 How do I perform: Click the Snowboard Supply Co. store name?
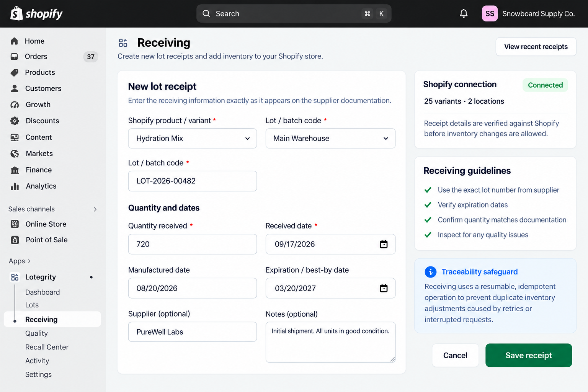539,14
